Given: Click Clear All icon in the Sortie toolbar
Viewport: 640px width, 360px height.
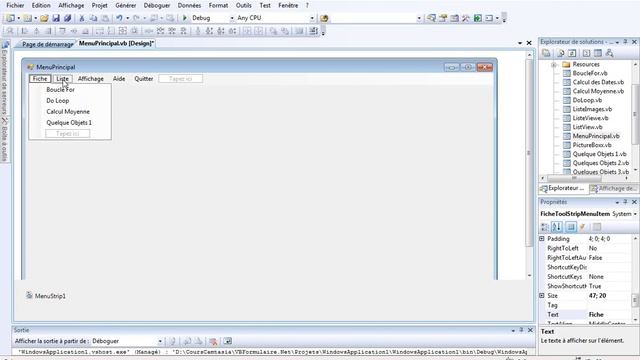Looking at the screenshot, I should click(213, 341).
